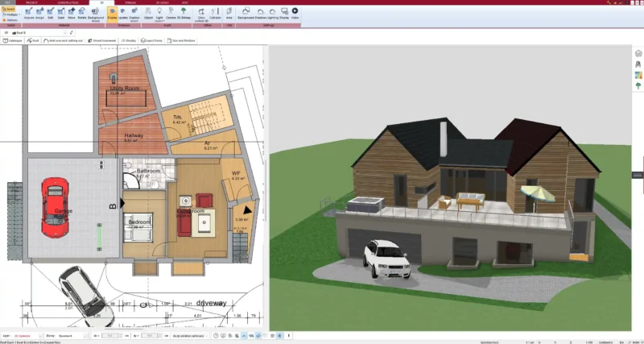Open the Video settings icon
644x344 pixels.
click(295, 12)
